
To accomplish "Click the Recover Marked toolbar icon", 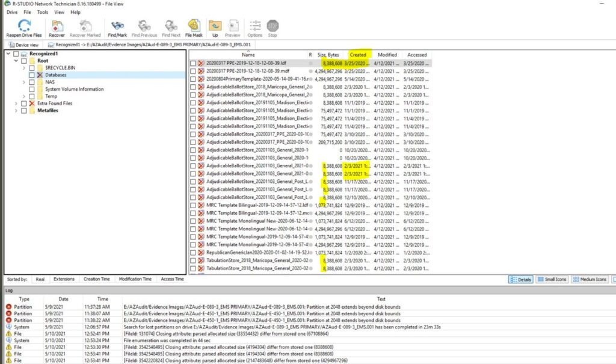I will coord(85,26).
